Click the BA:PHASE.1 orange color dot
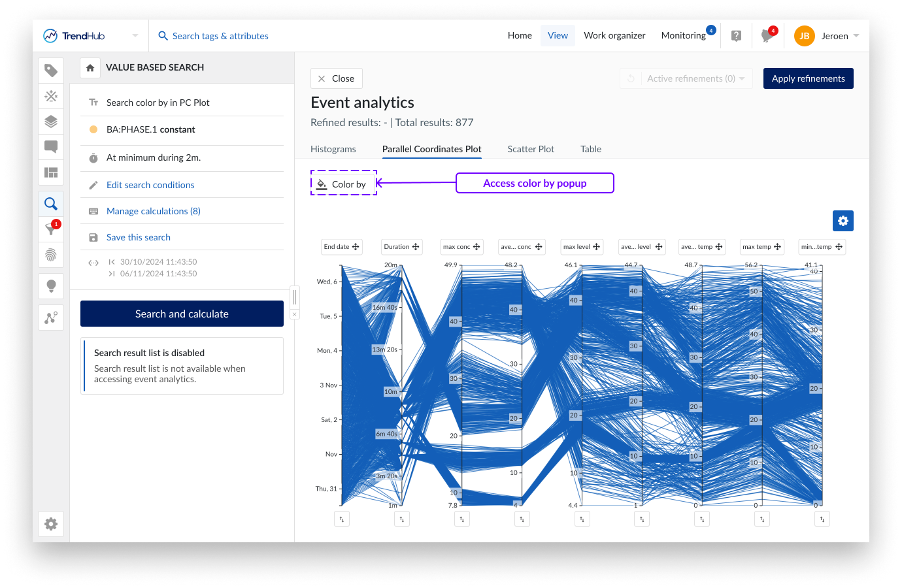Viewport: 902px width, 588px height. point(93,129)
